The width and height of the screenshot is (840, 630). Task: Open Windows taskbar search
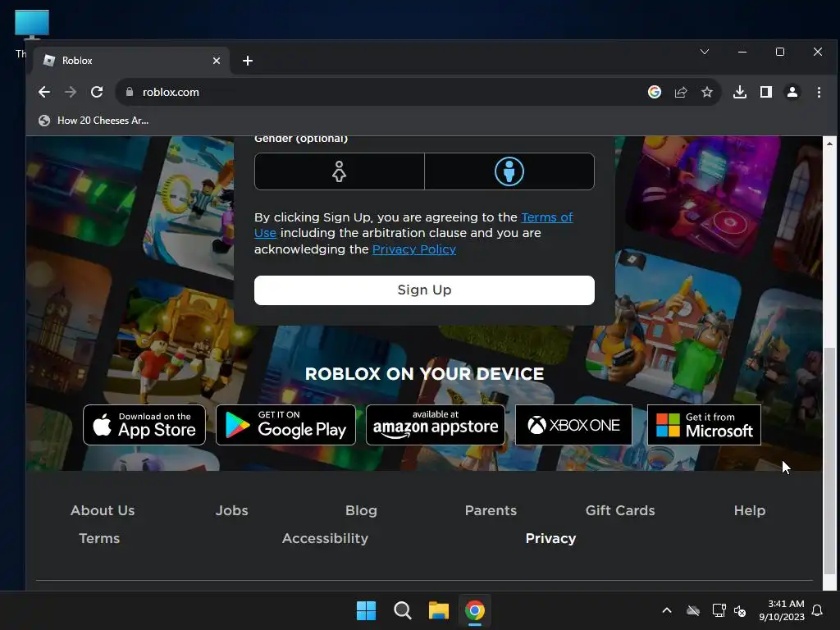click(x=402, y=610)
